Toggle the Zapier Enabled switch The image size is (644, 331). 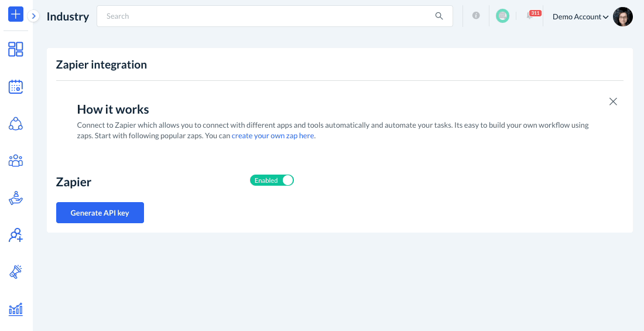tap(272, 180)
